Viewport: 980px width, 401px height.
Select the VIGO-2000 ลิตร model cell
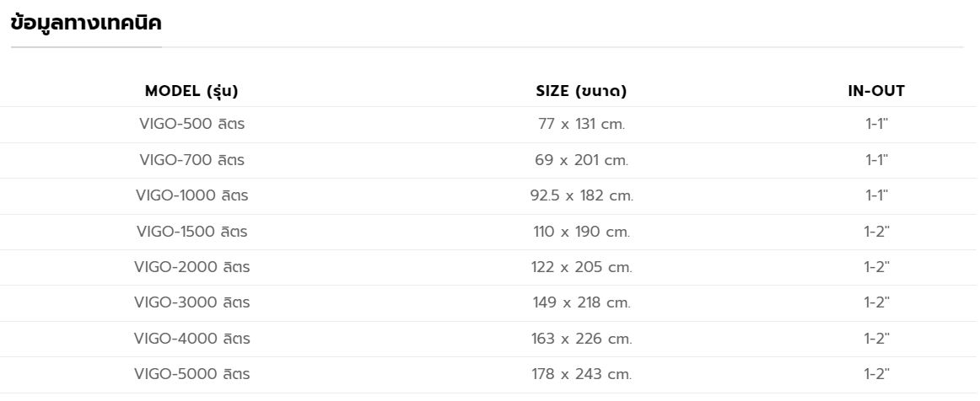coord(191,267)
